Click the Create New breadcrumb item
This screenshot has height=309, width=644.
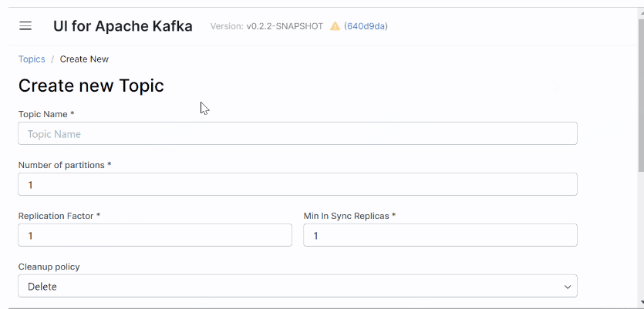[84, 59]
